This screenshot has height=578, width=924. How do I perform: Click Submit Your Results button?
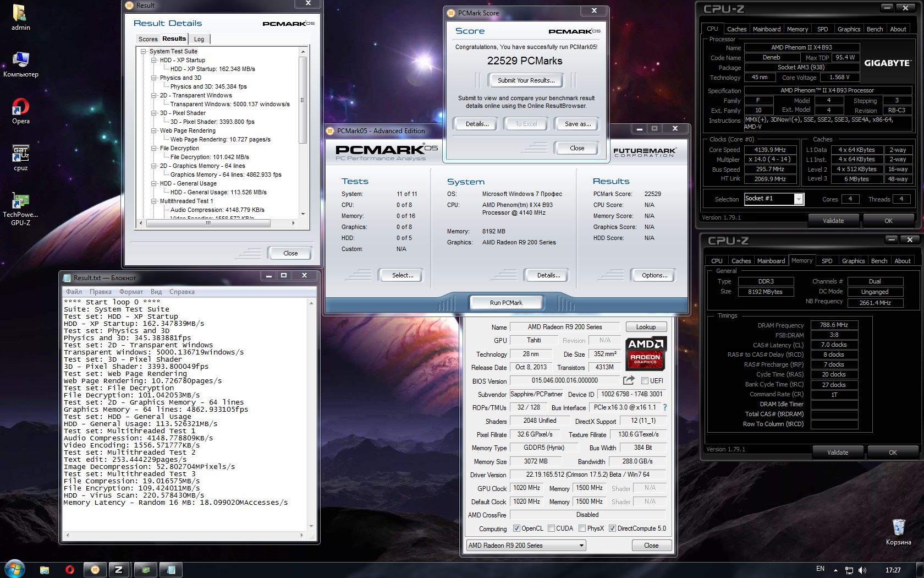[x=526, y=80]
